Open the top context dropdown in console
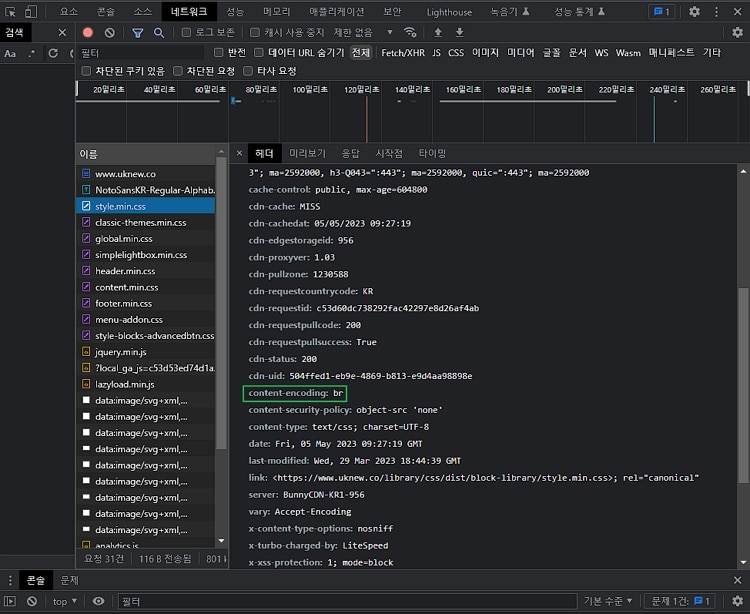 pyautogui.click(x=65, y=601)
